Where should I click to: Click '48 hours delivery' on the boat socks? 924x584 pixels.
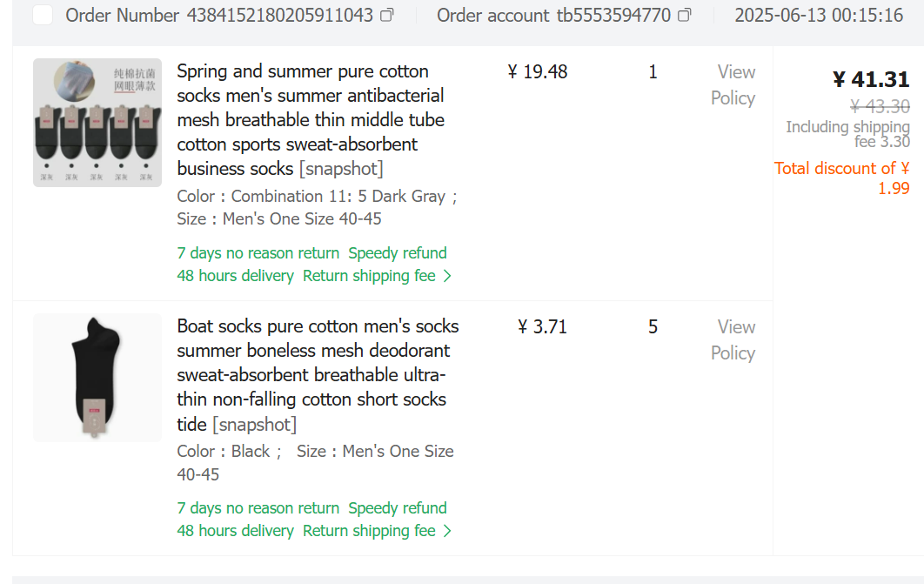[x=235, y=531]
